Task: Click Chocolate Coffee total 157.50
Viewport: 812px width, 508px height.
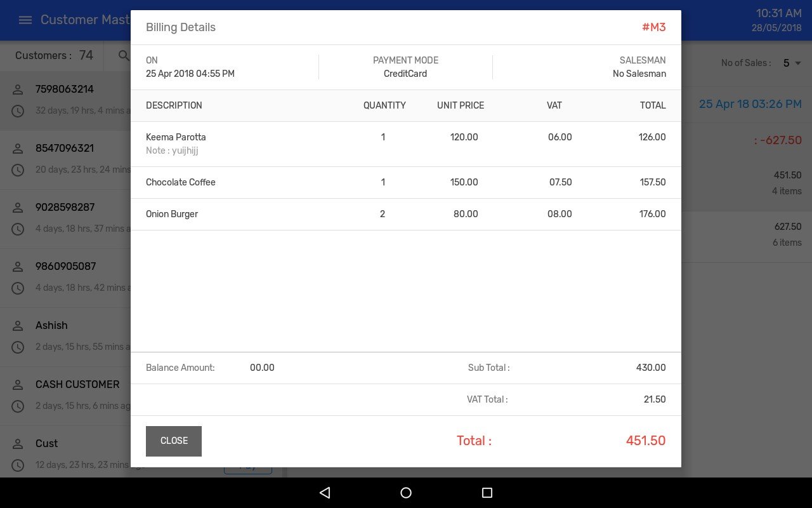Action: coord(653,182)
